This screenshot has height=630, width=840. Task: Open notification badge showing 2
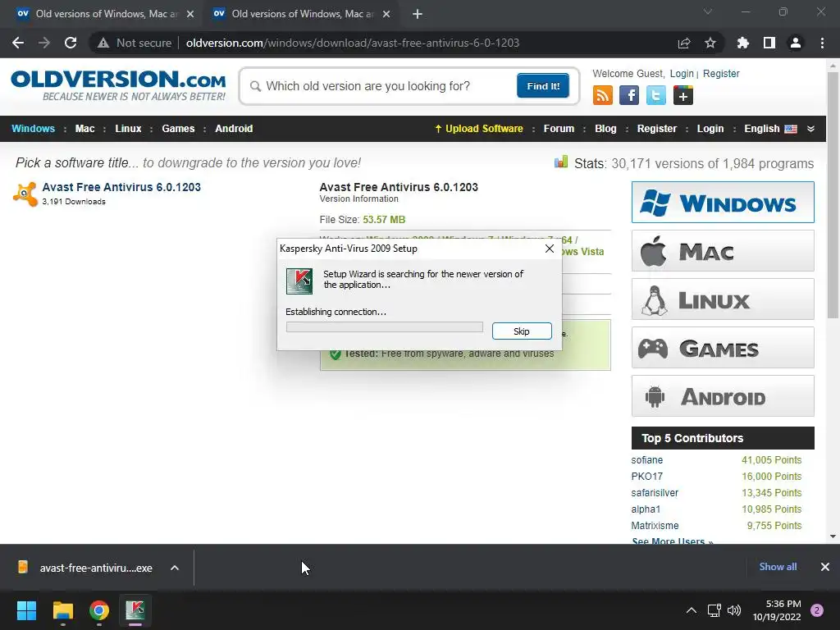pos(817,610)
